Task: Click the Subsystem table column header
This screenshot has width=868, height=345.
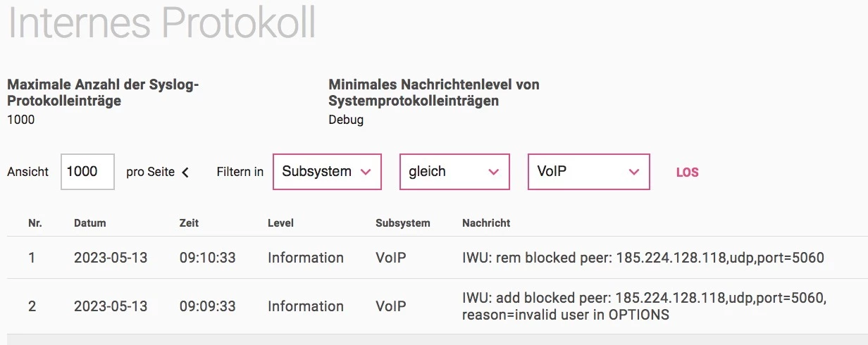Action: tap(402, 223)
